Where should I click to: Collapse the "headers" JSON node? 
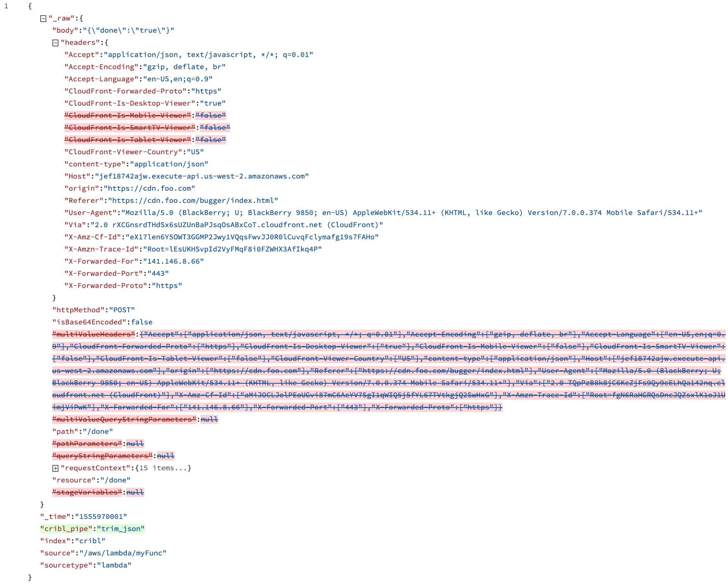55,43
